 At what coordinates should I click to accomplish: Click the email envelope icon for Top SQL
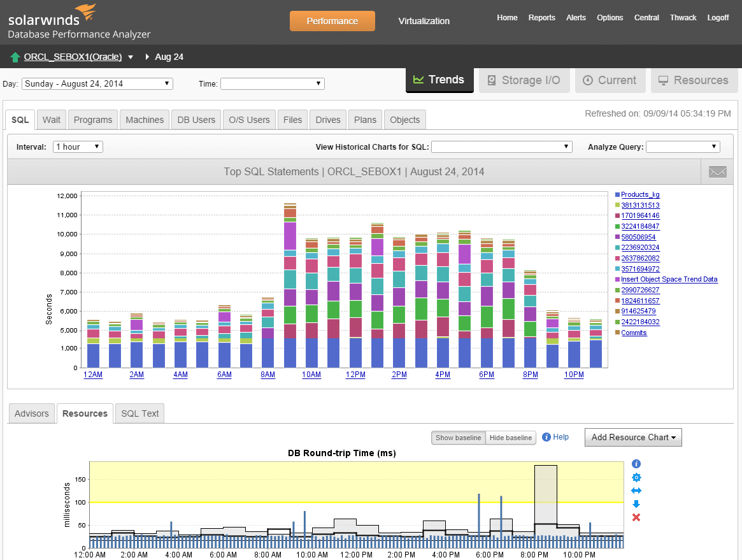click(717, 171)
